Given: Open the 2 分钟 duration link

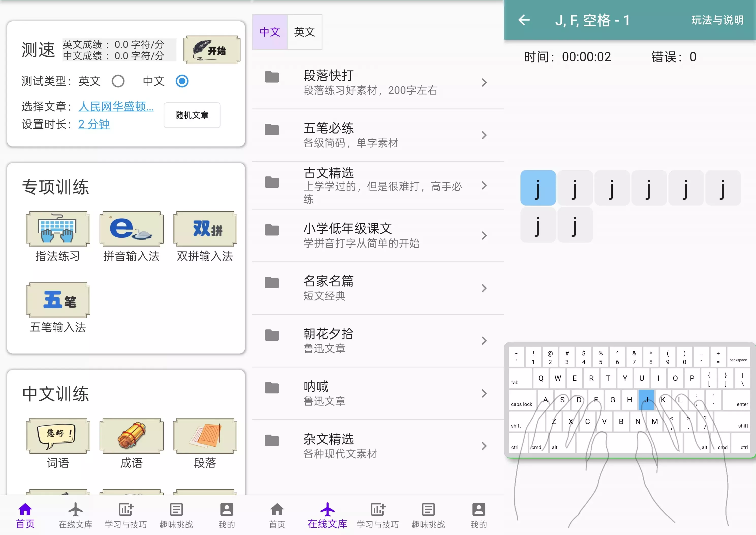Looking at the screenshot, I should click(x=94, y=124).
